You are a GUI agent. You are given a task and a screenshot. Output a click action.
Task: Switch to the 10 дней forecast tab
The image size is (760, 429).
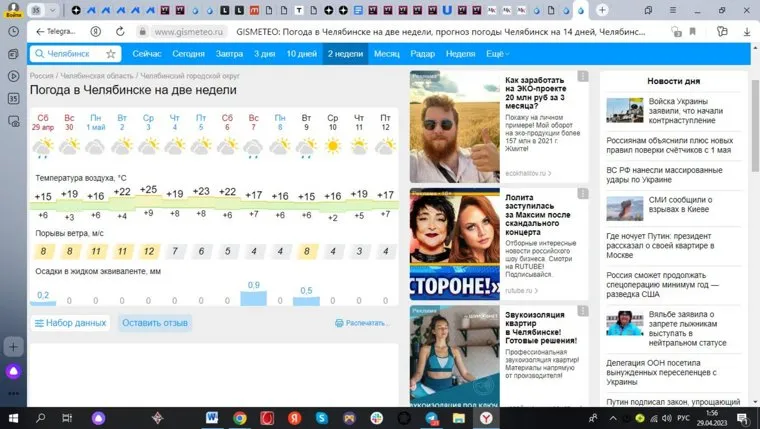[302, 53]
